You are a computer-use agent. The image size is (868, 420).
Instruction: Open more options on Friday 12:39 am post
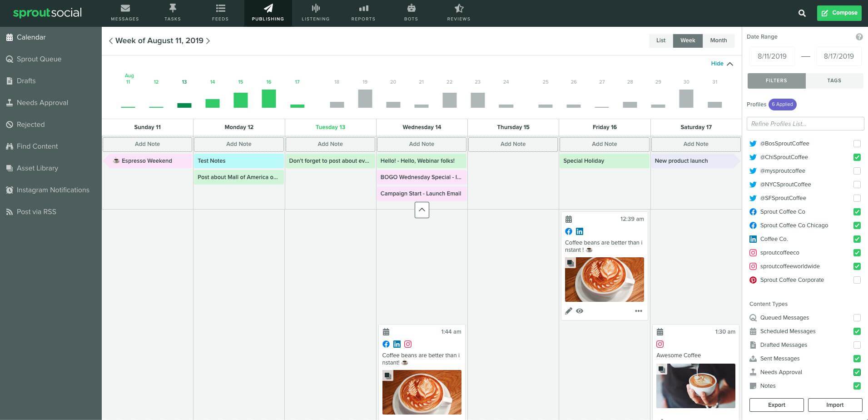point(639,311)
